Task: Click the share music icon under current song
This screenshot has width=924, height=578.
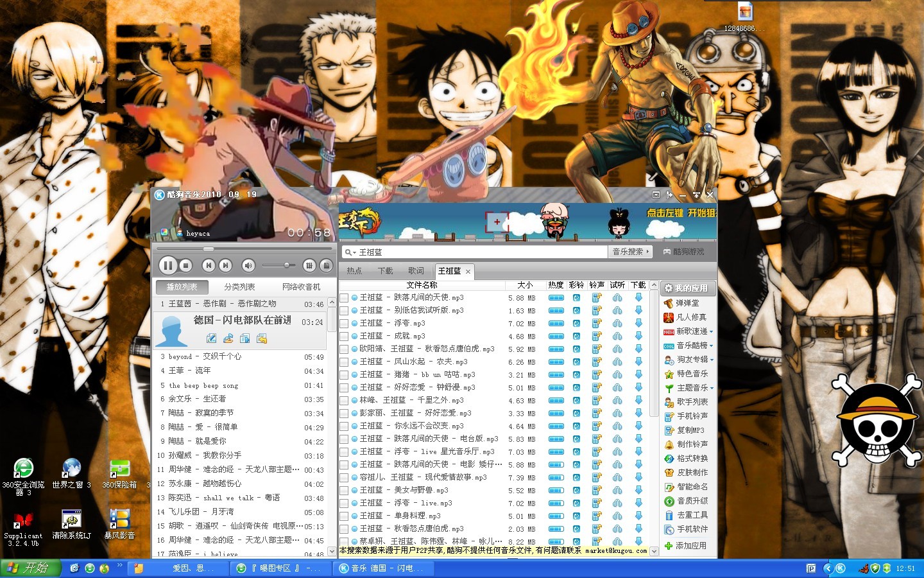Action: coord(228,338)
